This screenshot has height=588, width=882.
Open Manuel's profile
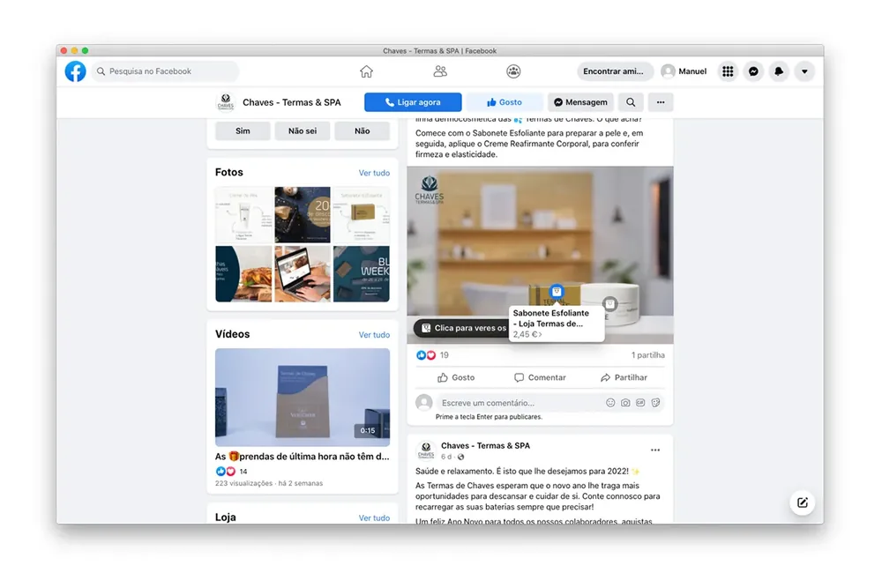pos(684,71)
